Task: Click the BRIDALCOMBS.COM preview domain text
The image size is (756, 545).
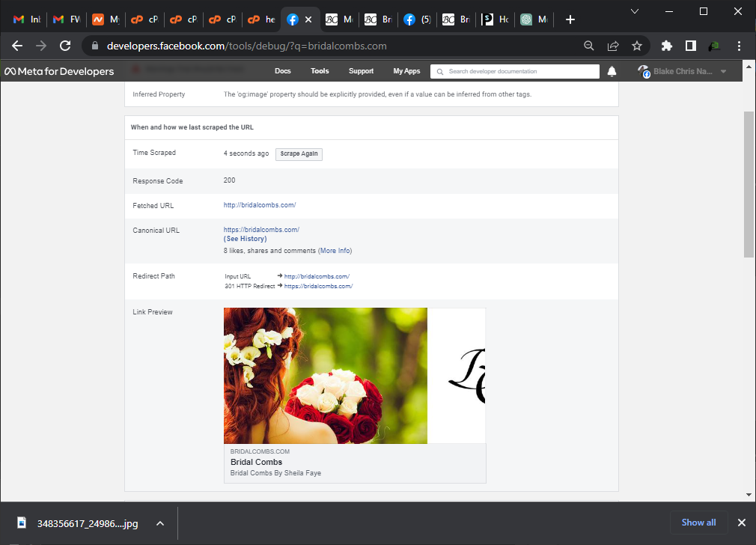Action: point(260,451)
